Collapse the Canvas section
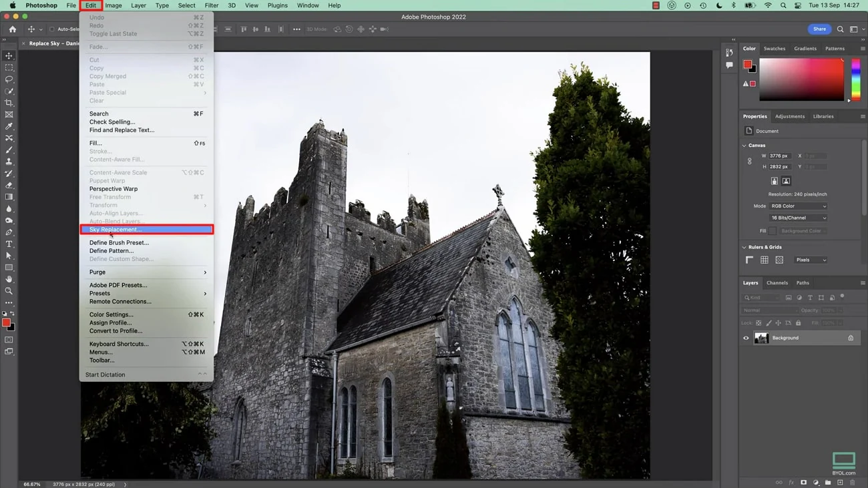 click(744, 146)
